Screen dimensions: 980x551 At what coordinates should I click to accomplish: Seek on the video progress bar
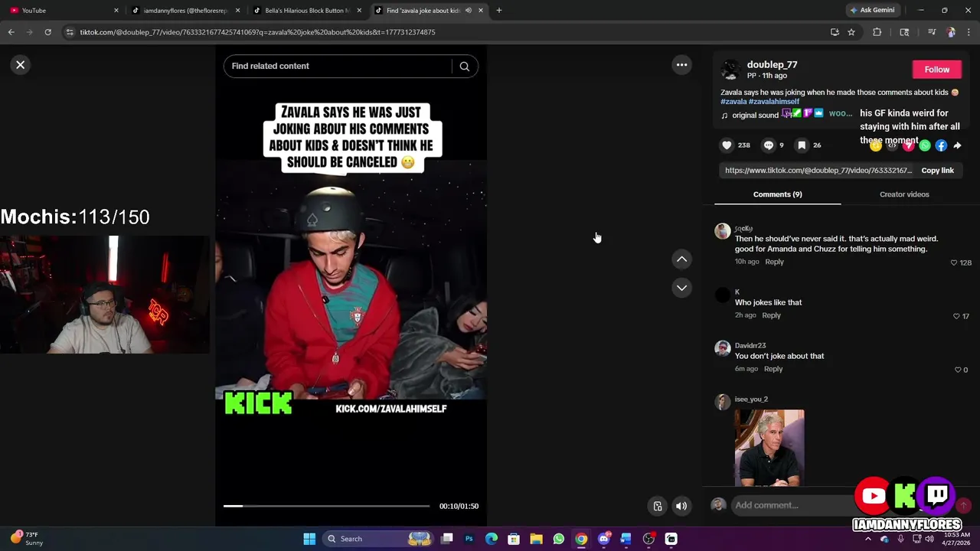[x=326, y=506]
